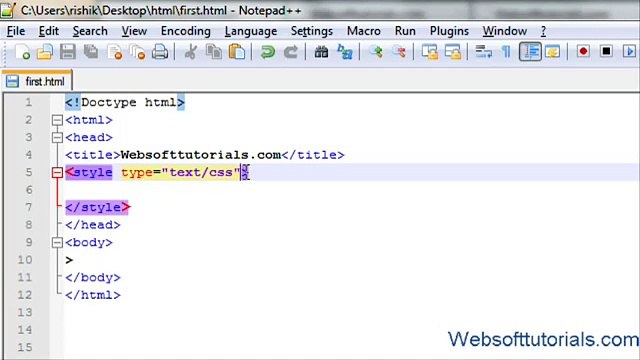The image size is (640, 360).
Task: Zoom in with the magnifier plus icon
Action: pyautogui.click(x=376, y=52)
